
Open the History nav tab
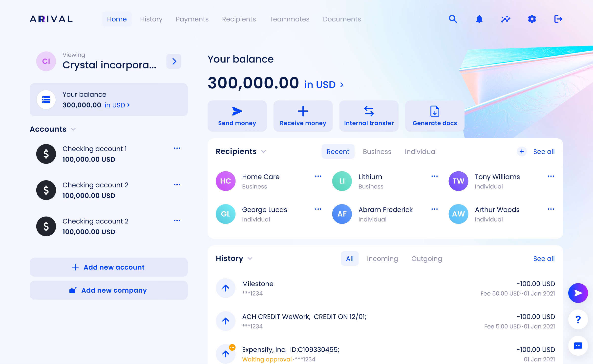tap(151, 19)
